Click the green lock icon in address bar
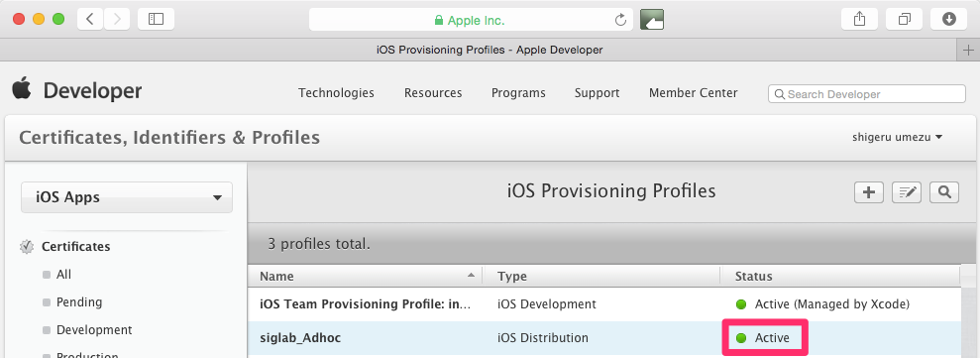The width and height of the screenshot is (980, 358). tap(439, 20)
